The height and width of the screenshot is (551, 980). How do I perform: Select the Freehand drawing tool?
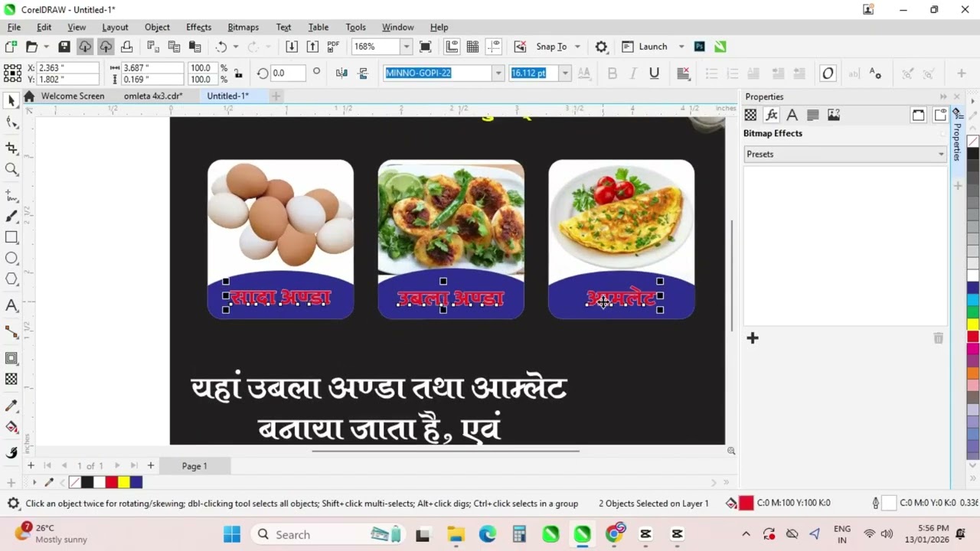pos(11,195)
